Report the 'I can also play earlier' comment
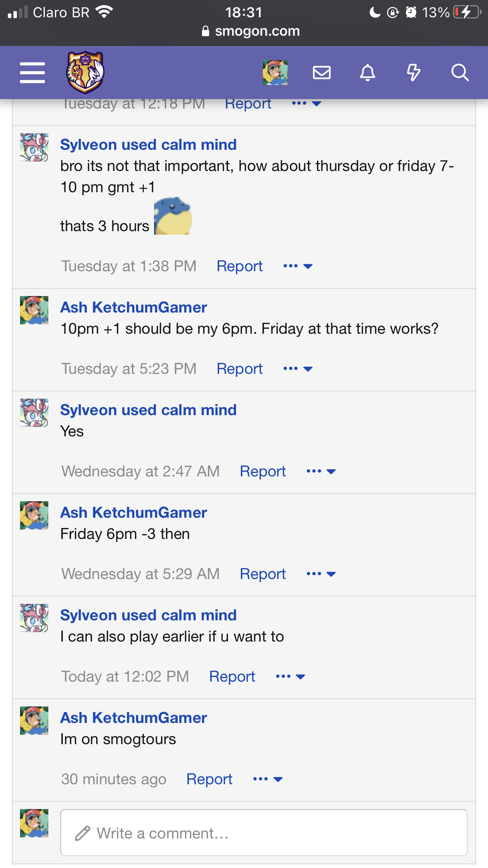Screen dimensions: 488x868 coord(232,677)
